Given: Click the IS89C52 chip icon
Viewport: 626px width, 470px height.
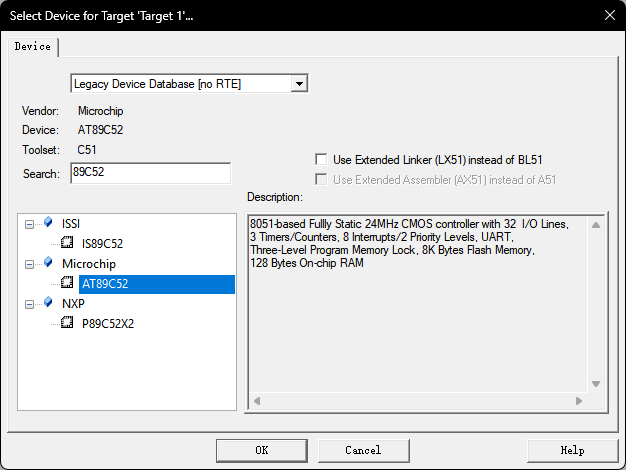Looking at the screenshot, I should [x=67, y=243].
